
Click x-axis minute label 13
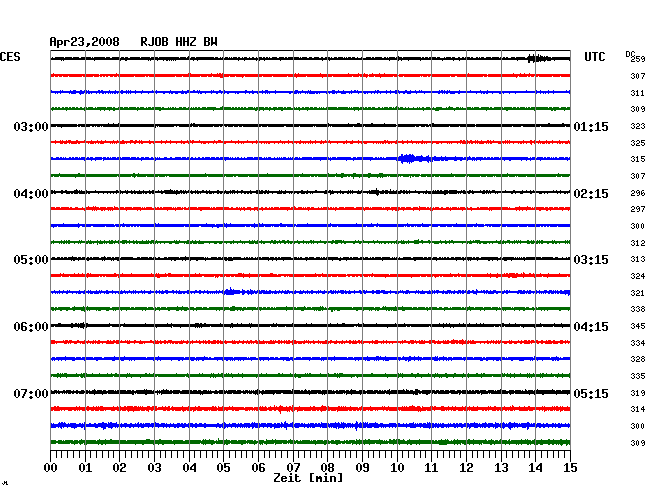[x=501, y=467]
